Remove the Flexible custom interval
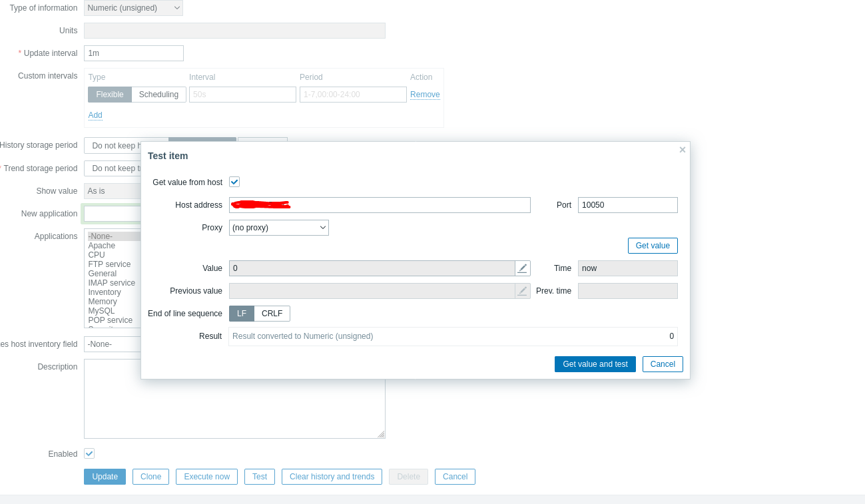865x504 pixels. (x=424, y=94)
